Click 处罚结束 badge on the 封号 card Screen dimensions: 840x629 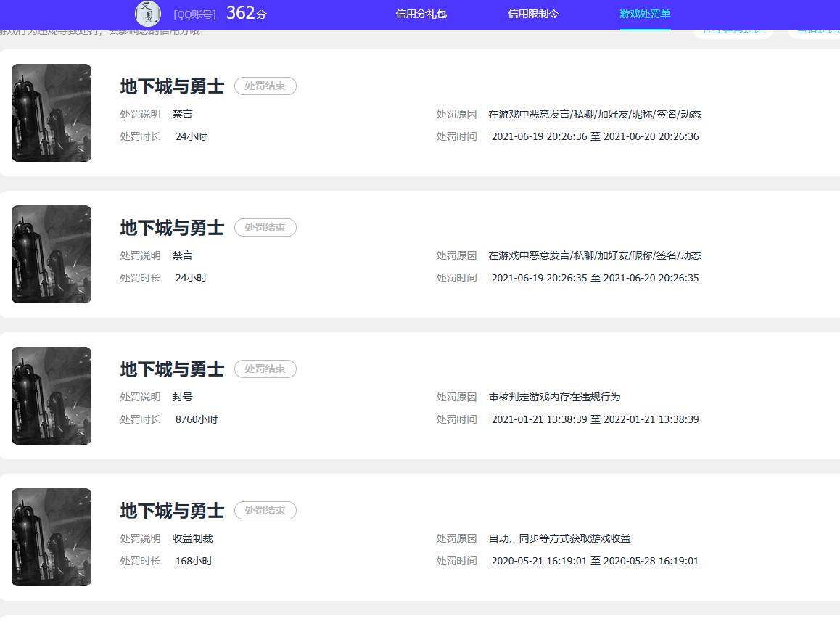pyautogui.click(x=265, y=369)
